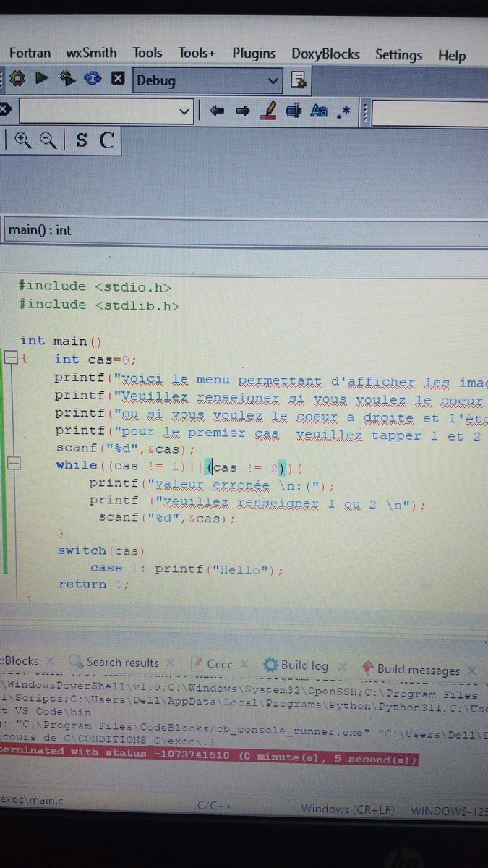Viewport: 488px width, 868px height.
Task: Open the Settings menu
Action: click(398, 55)
